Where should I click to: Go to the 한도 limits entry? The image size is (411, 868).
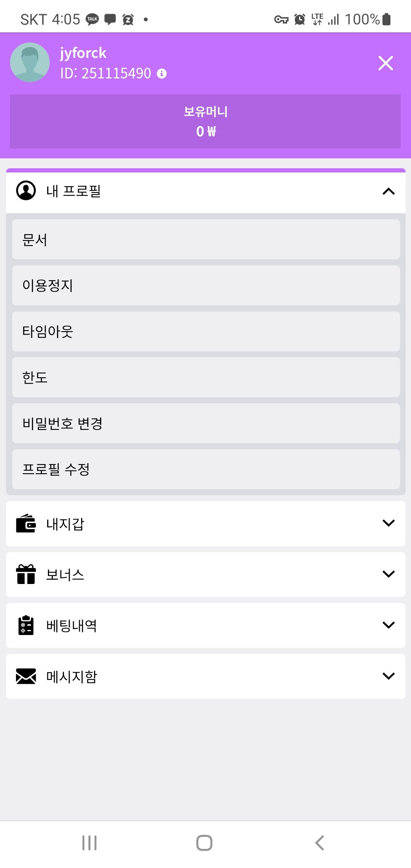205,377
